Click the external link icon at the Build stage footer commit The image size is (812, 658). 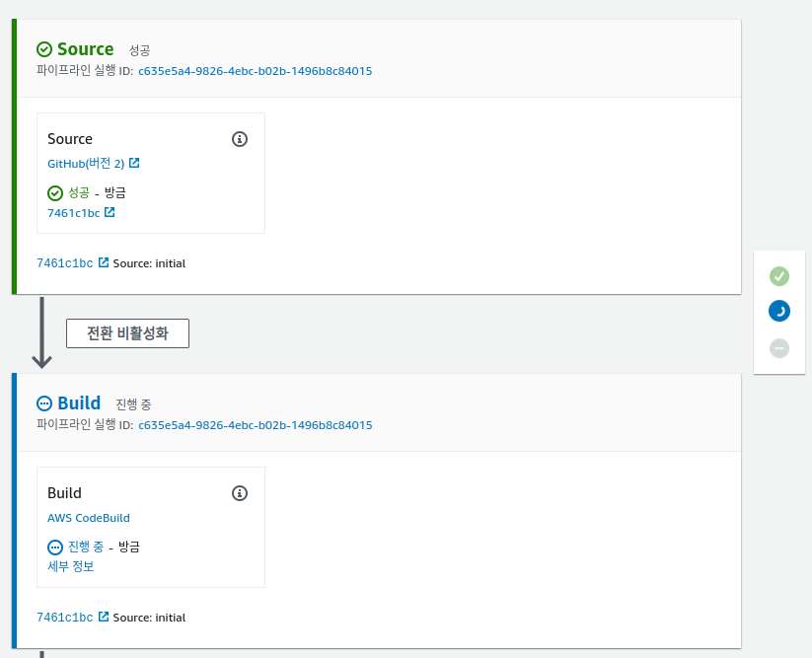pos(104,617)
